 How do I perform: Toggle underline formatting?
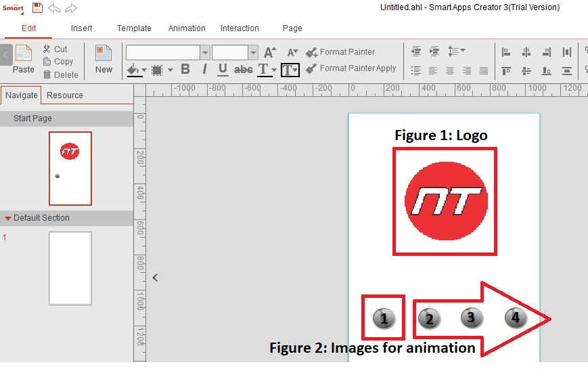(x=223, y=70)
